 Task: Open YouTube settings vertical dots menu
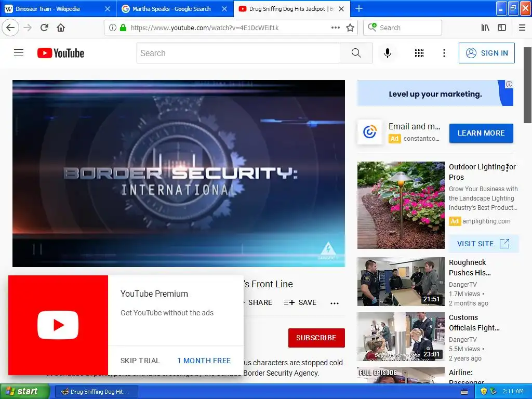444,53
